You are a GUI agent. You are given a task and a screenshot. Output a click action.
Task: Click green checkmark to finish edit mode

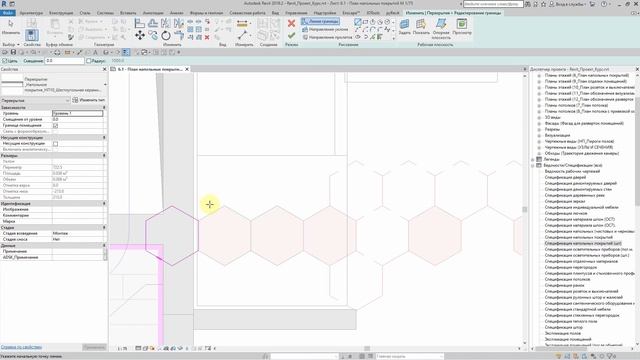(x=291, y=36)
